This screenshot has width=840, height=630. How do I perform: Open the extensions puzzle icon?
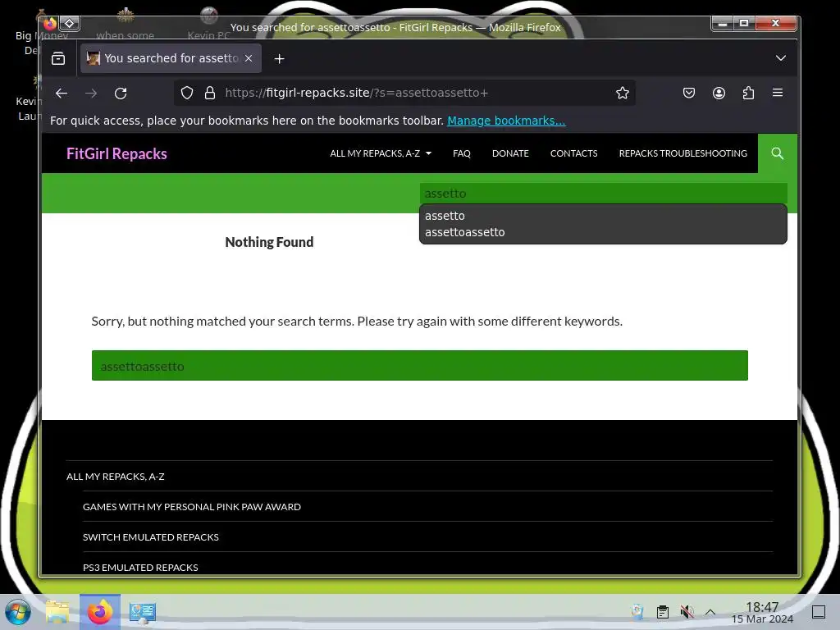[748, 93]
